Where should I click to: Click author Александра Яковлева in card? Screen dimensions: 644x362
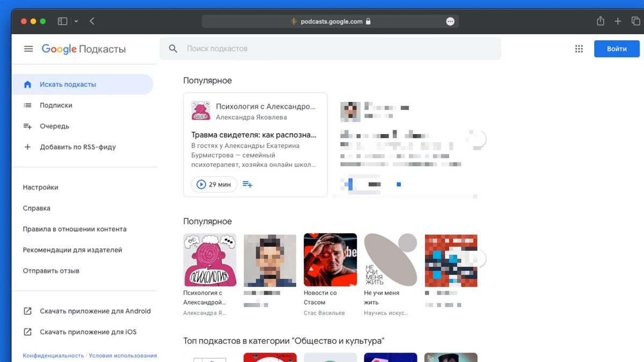(x=251, y=117)
